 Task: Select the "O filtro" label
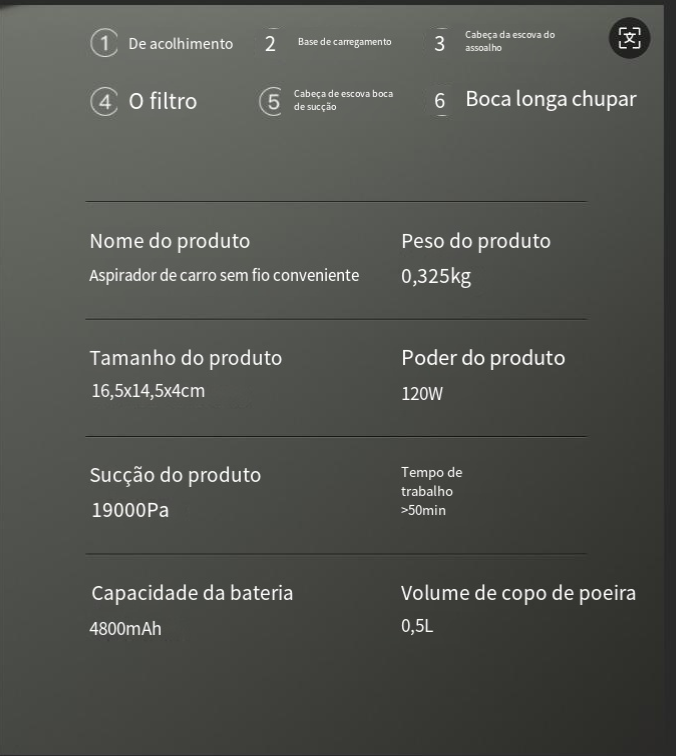pyautogui.click(x=162, y=101)
